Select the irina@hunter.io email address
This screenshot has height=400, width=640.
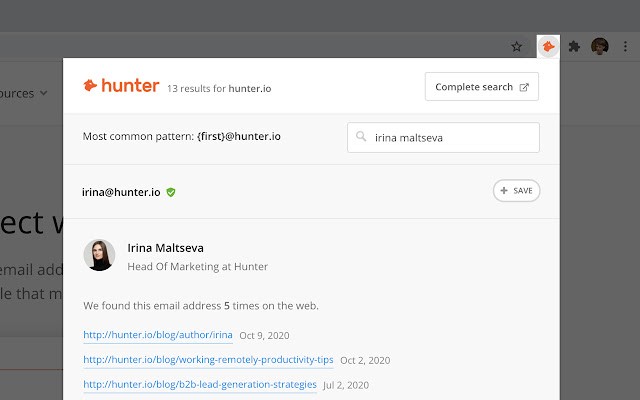(x=121, y=192)
